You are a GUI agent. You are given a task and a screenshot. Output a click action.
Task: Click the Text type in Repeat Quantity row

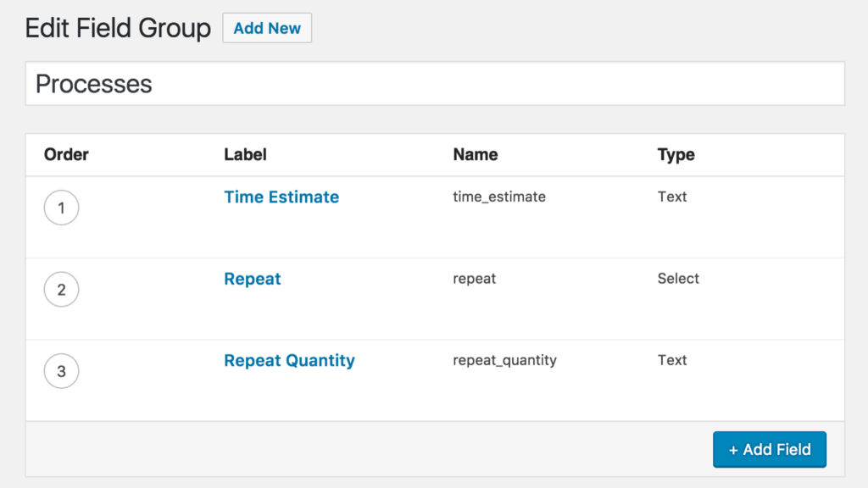672,360
